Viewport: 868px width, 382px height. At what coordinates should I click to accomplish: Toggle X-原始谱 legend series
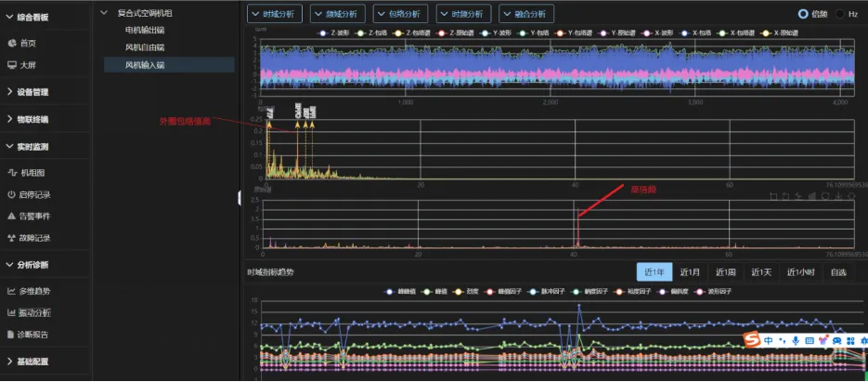781,33
